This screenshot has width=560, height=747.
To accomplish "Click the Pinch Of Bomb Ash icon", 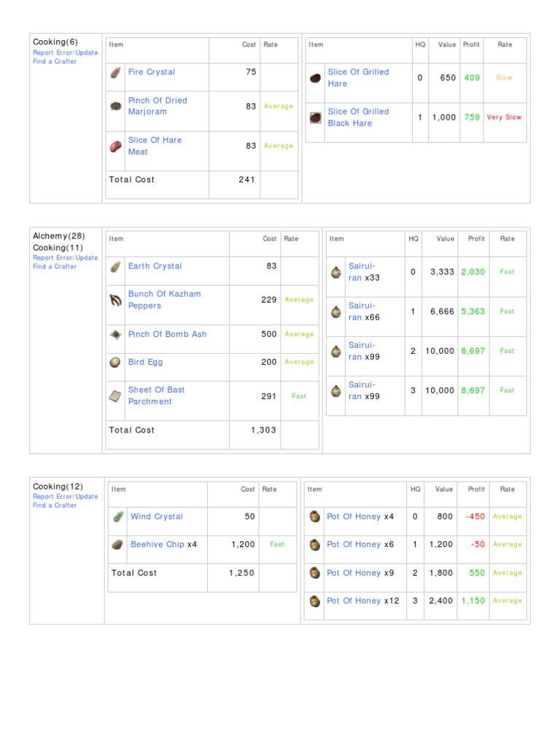I will tap(115, 335).
